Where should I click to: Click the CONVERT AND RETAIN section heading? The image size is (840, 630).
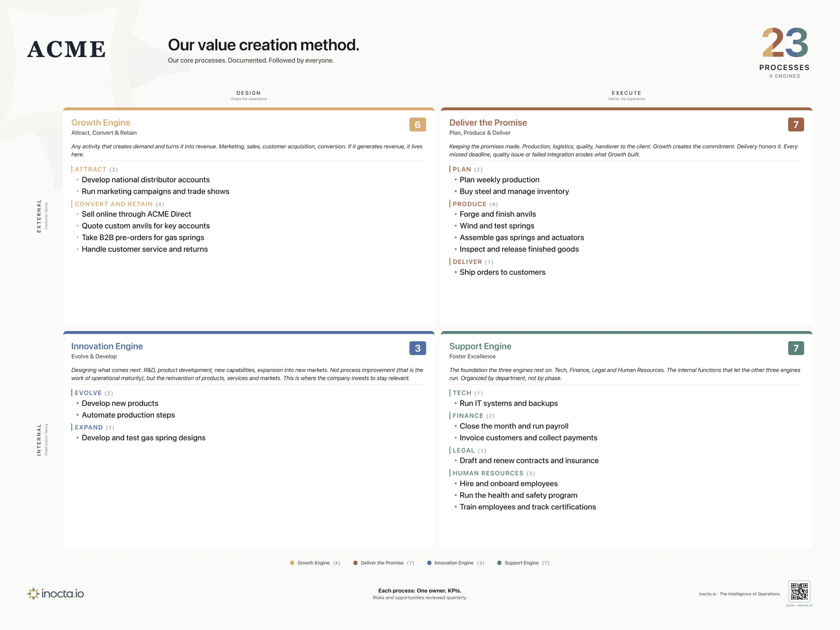113,204
